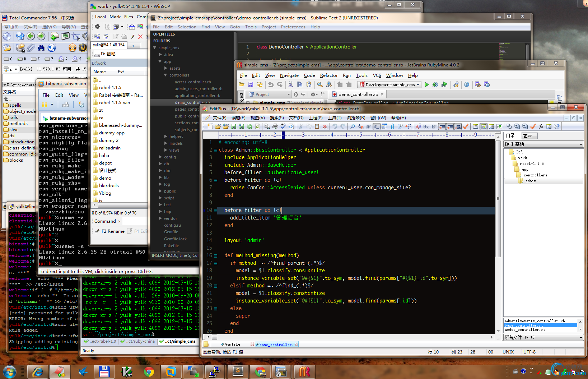Click the Cut scissors icon in RubyMine toolbar

point(290,85)
